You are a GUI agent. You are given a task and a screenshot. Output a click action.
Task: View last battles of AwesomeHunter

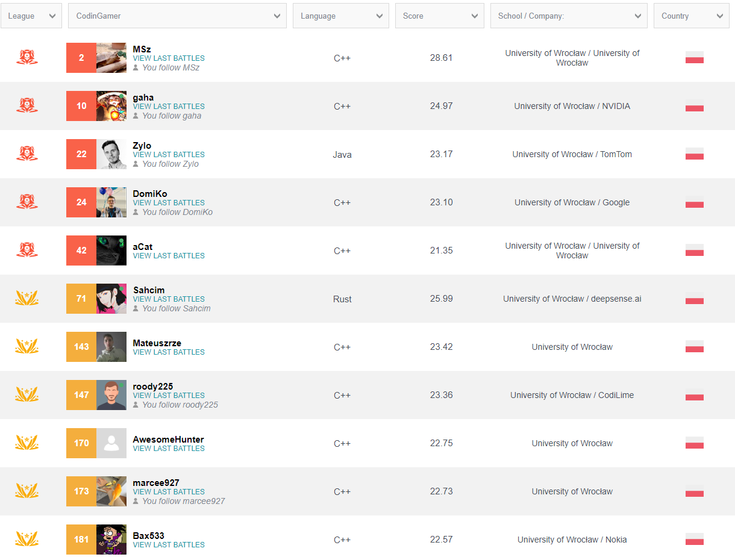pyautogui.click(x=169, y=449)
